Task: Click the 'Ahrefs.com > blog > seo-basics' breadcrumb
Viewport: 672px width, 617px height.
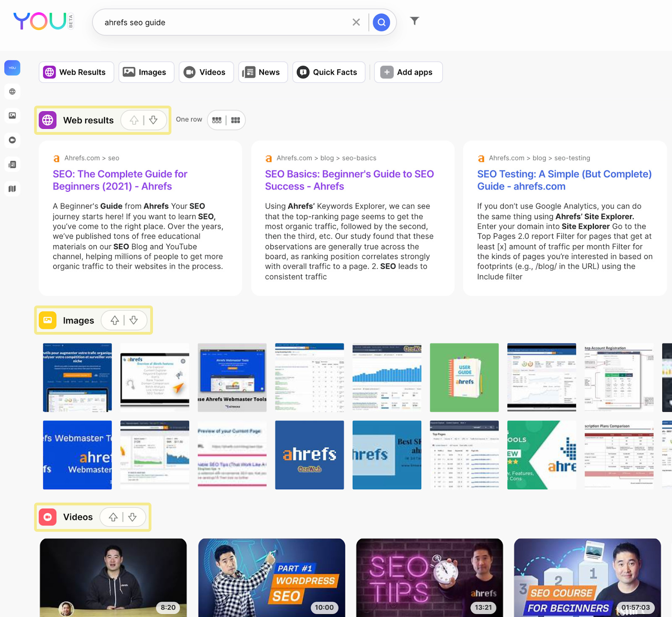Action: click(x=326, y=158)
